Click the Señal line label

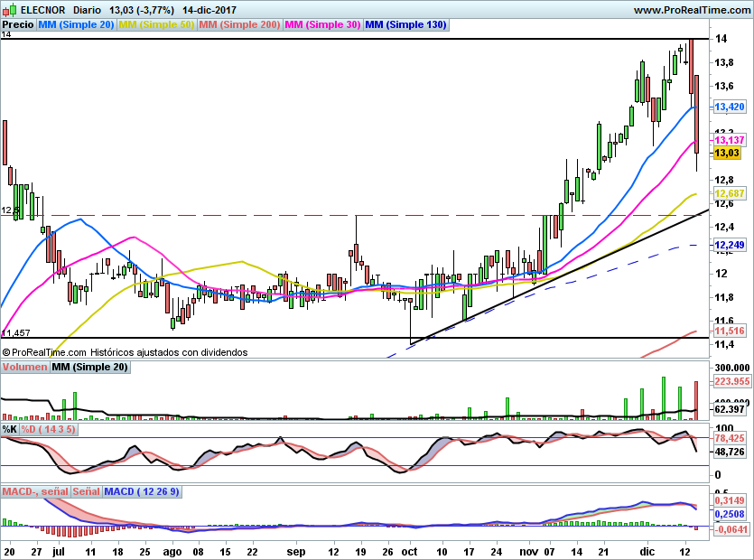[86, 491]
